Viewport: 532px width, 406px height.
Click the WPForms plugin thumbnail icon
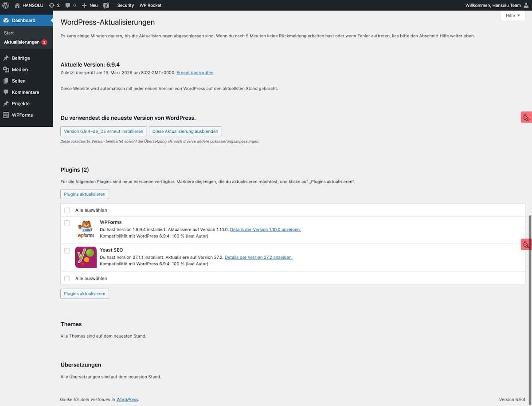(x=85, y=228)
